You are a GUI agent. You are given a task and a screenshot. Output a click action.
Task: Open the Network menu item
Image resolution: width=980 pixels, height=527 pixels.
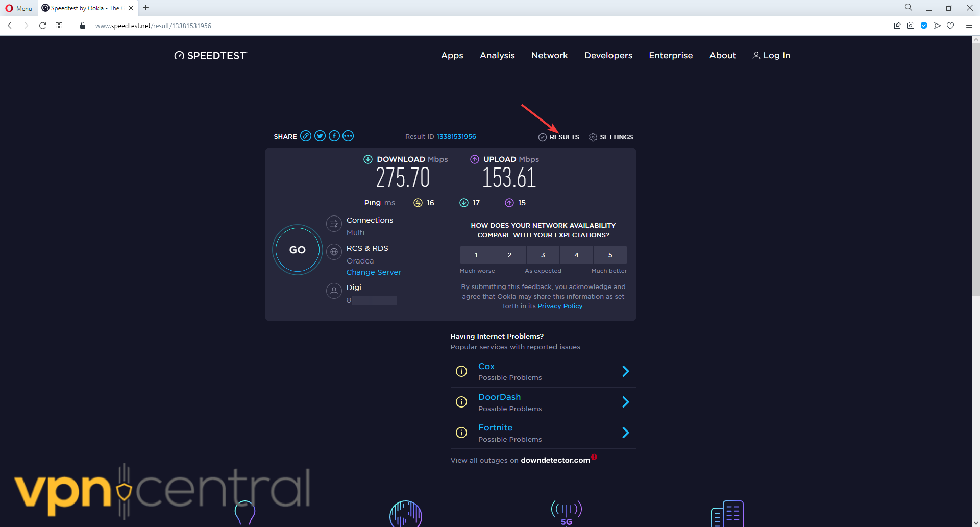pyautogui.click(x=549, y=55)
